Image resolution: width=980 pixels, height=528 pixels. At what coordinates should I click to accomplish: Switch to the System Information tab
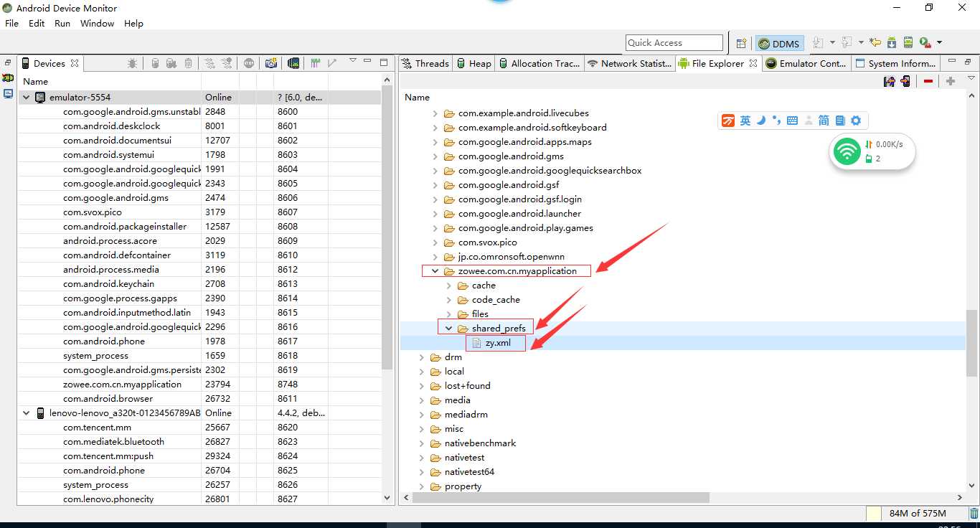(x=897, y=63)
